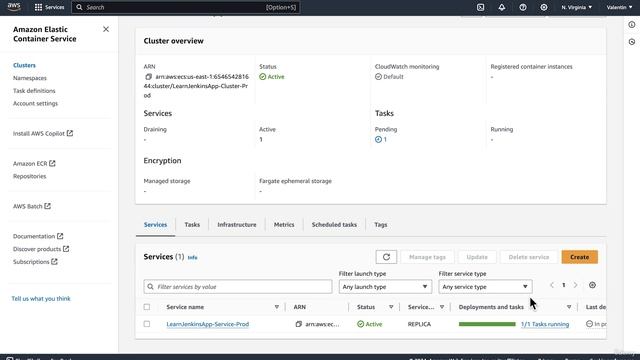
Task: Switch to the Services tab
Action: pos(156,225)
